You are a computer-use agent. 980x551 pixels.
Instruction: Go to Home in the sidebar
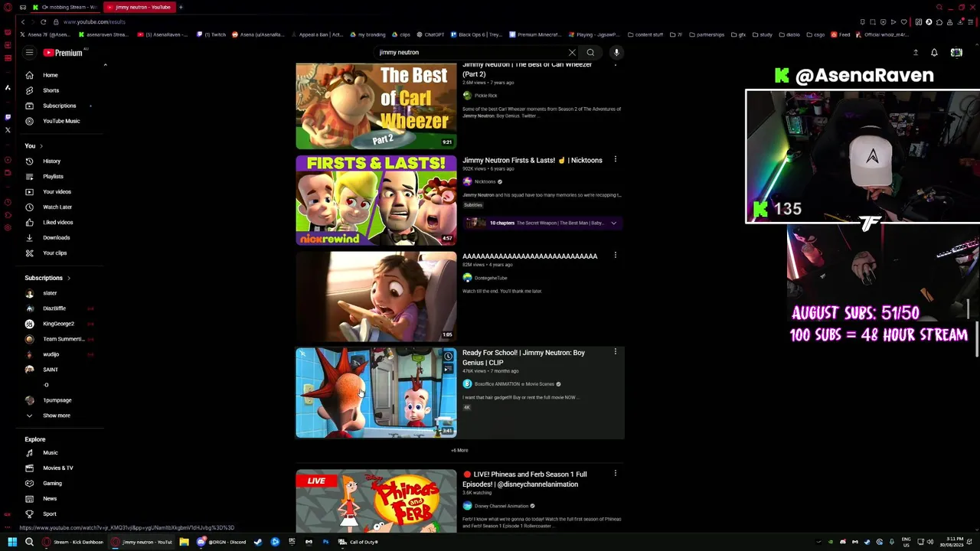pyautogui.click(x=52, y=75)
